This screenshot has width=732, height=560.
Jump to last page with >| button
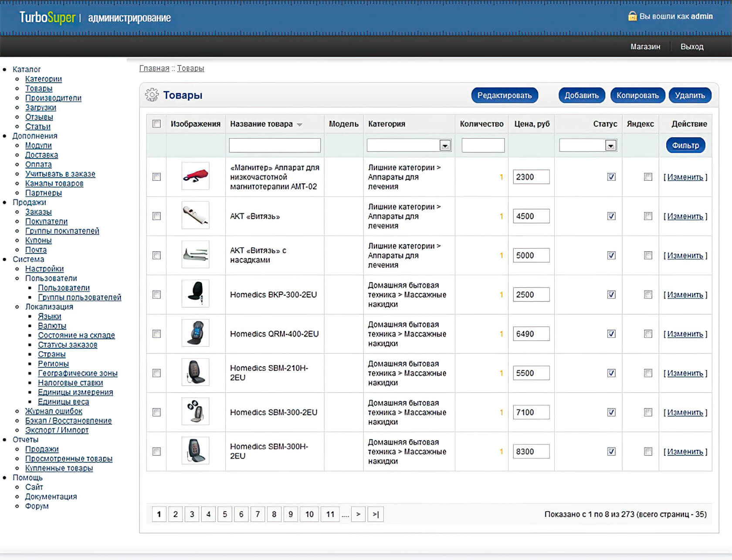376,514
